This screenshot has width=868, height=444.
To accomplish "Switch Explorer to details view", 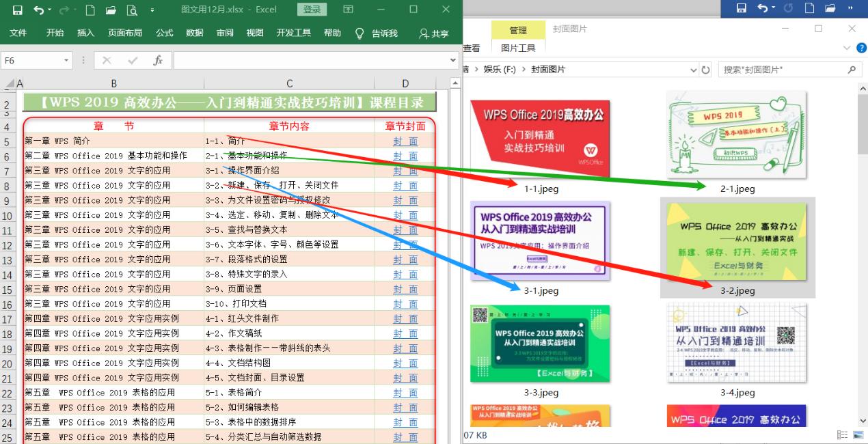I will [x=843, y=435].
